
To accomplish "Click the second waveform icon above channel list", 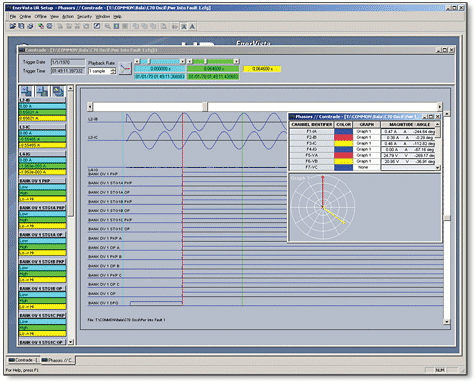I will pyautogui.click(x=42, y=91).
